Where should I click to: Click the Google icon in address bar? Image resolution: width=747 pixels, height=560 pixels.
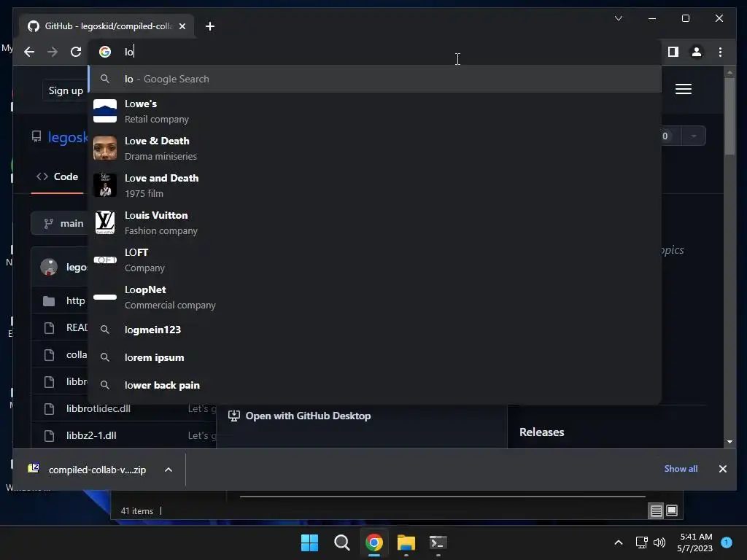pos(105,52)
